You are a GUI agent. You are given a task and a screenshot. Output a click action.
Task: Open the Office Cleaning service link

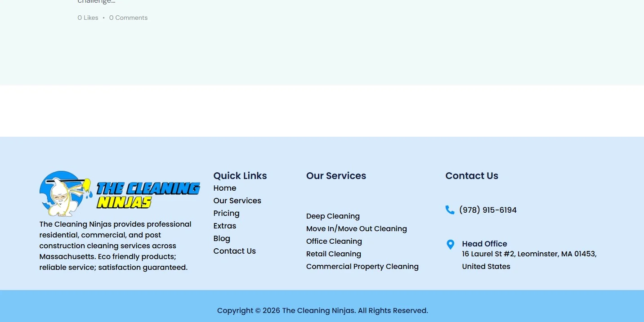pos(334,241)
